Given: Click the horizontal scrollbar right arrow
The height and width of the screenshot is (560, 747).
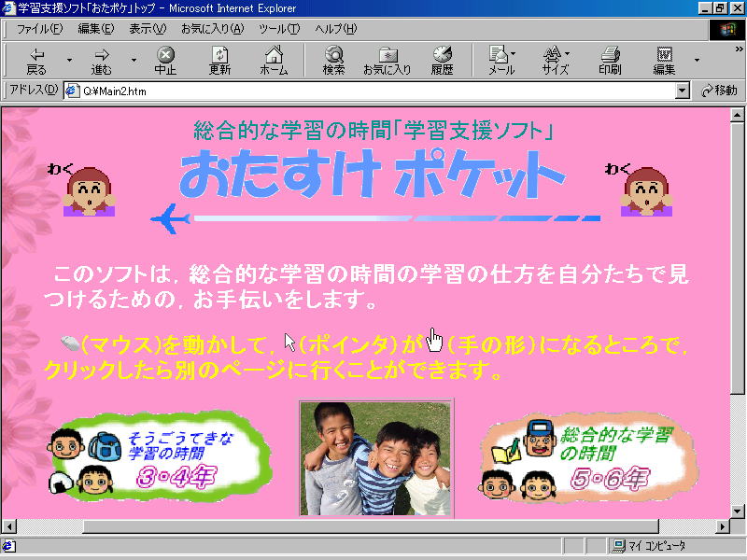Looking at the screenshot, I should point(723,526).
